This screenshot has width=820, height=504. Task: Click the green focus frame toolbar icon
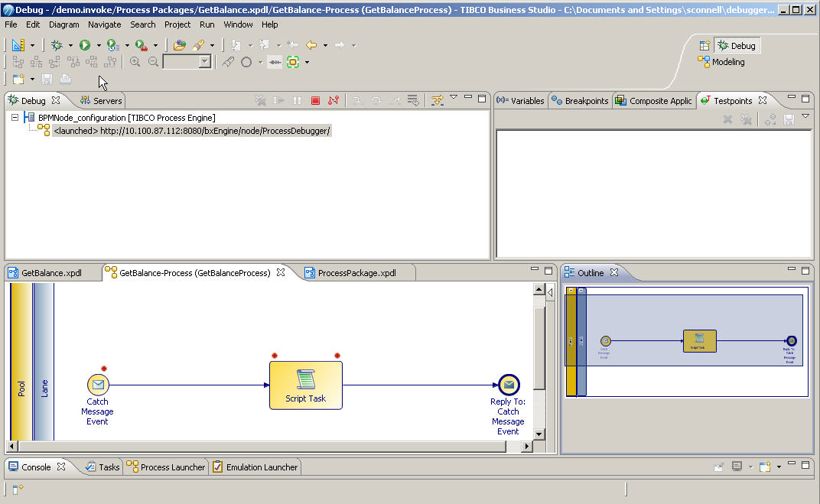(293, 62)
